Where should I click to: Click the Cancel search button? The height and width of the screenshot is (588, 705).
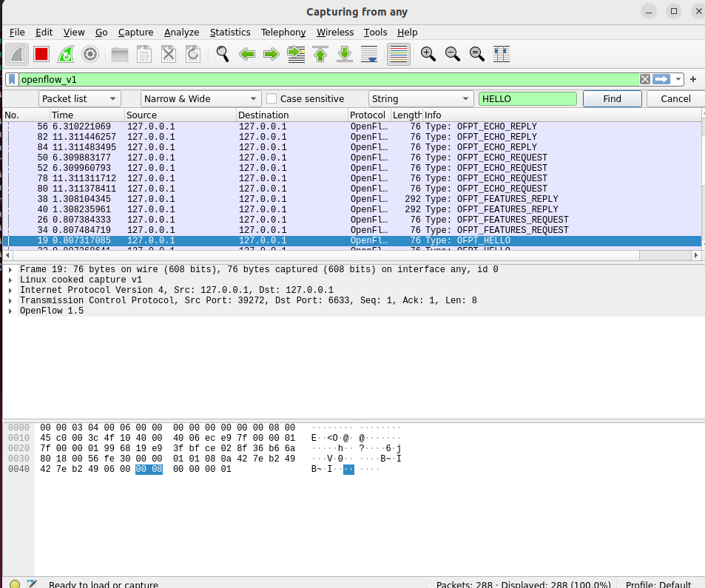point(675,99)
